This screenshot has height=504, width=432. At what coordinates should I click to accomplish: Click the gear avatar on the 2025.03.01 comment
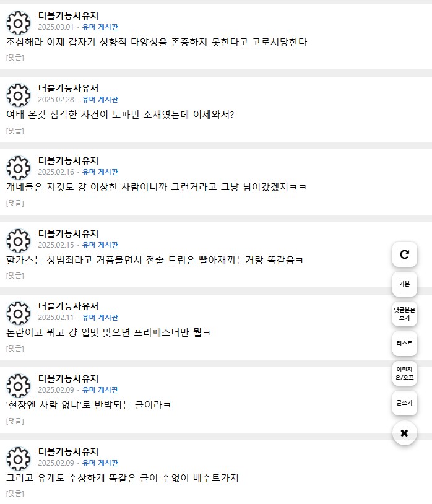[x=19, y=22]
